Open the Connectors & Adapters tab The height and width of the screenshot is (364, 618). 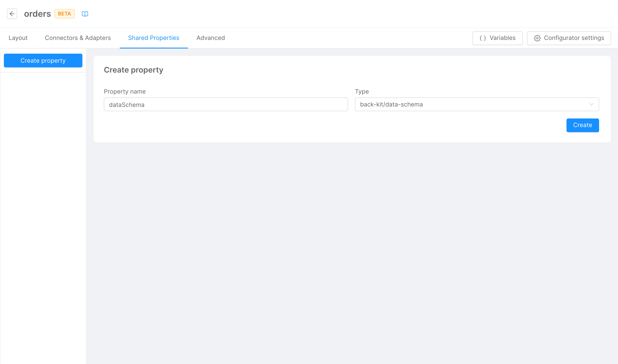point(78,38)
